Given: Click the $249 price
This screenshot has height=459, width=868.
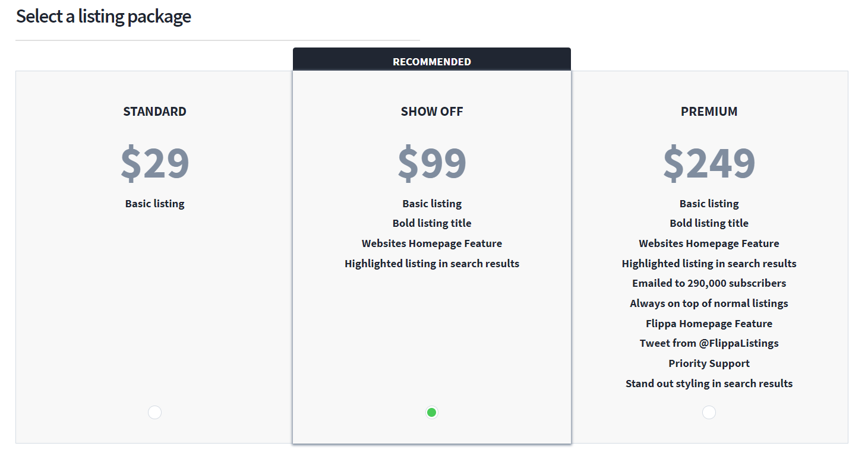Looking at the screenshot, I should (709, 163).
